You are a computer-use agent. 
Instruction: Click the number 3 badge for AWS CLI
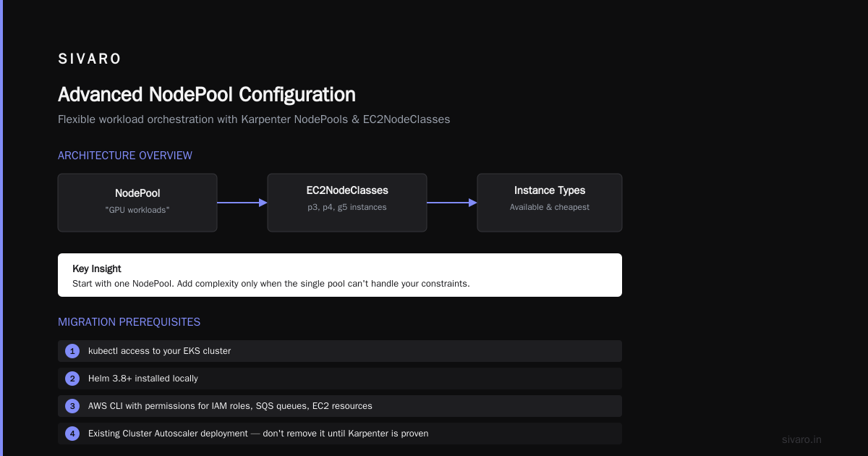point(72,406)
